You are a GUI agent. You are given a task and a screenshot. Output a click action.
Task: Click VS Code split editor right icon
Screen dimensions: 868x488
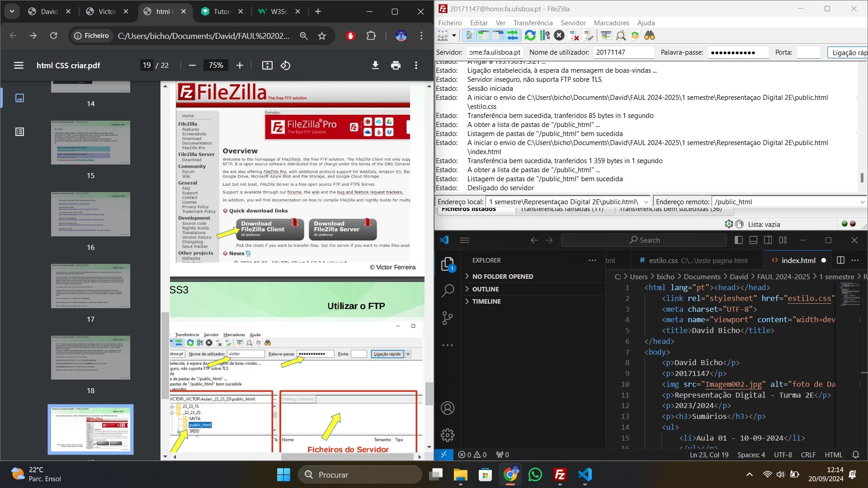[x=840, y=260]
